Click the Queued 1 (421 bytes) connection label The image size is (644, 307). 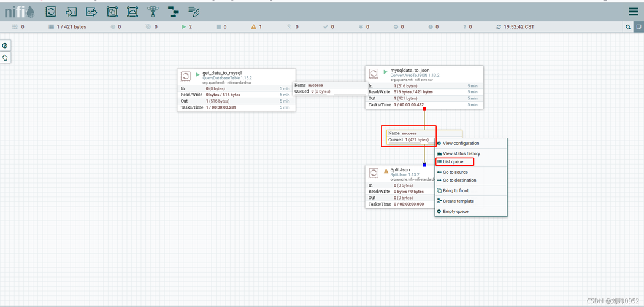click(408, 140)
